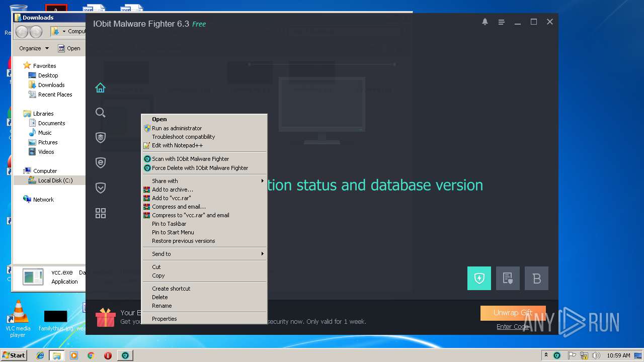Select Pin to Start Menu

(204, 232)
